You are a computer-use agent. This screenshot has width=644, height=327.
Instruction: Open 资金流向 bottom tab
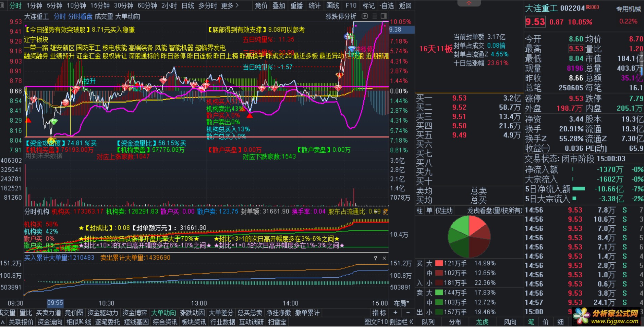pos(50,322)
